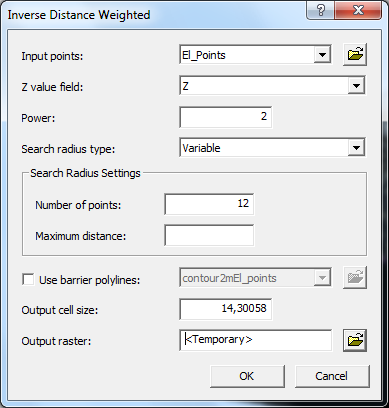Click the 'Z value field:' label

coord(52,87)
